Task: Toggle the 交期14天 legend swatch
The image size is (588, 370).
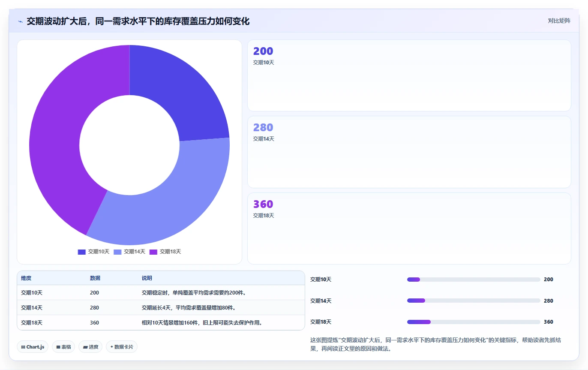Action: [x=117, y=252]
